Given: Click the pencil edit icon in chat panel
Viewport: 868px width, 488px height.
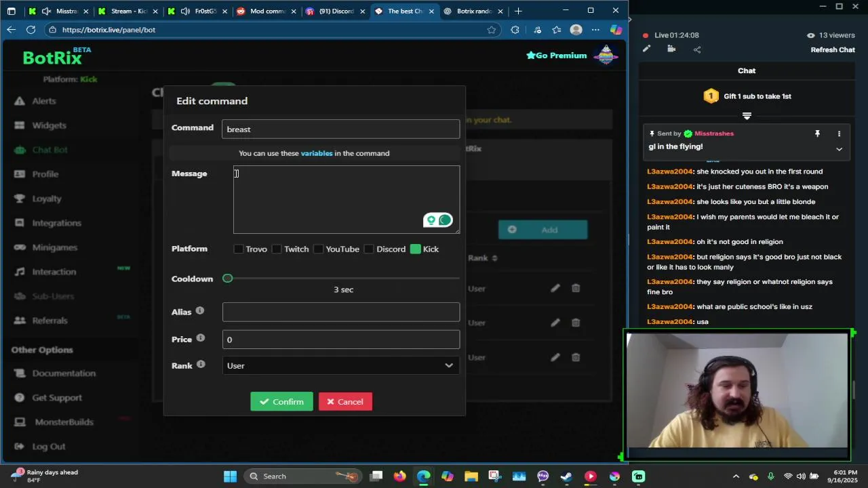Looking at the screenshot, I should point(647,49).
